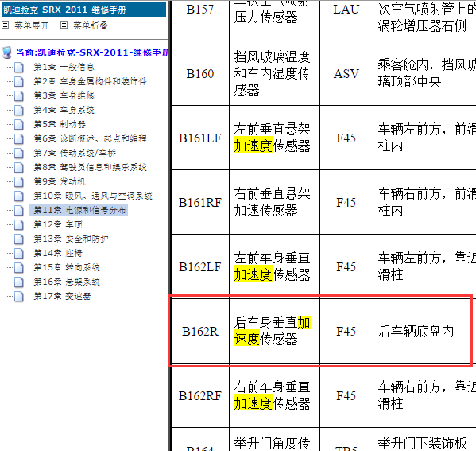
Task: Click the 菜单展开 expand-all icon
Action: (5, 25)
